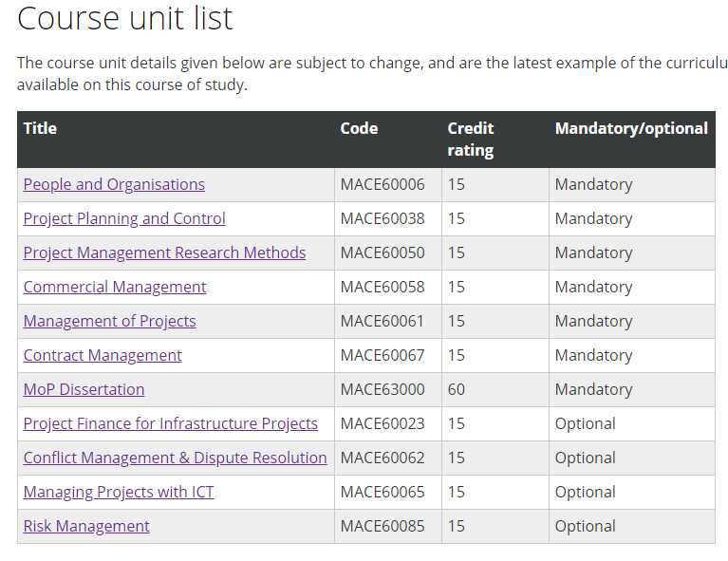Screen dimensions: 728x561
Task: Open the People and Organisations link
Action: click(114, 184)
